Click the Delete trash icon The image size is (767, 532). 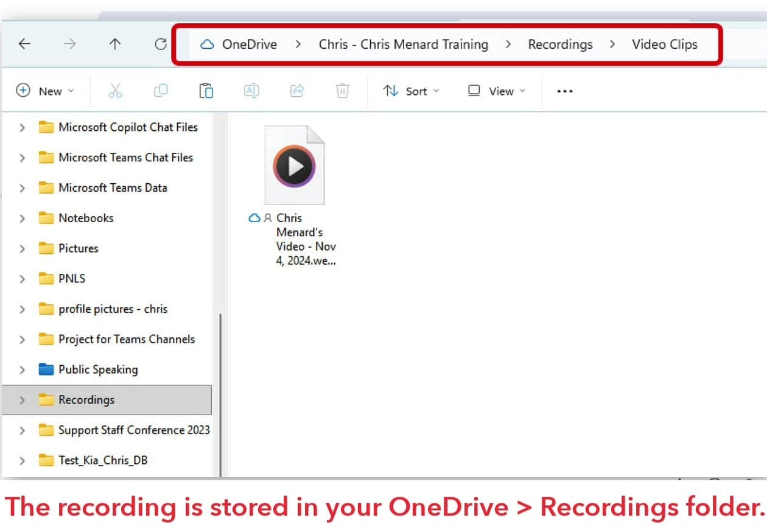coord(343,91)
